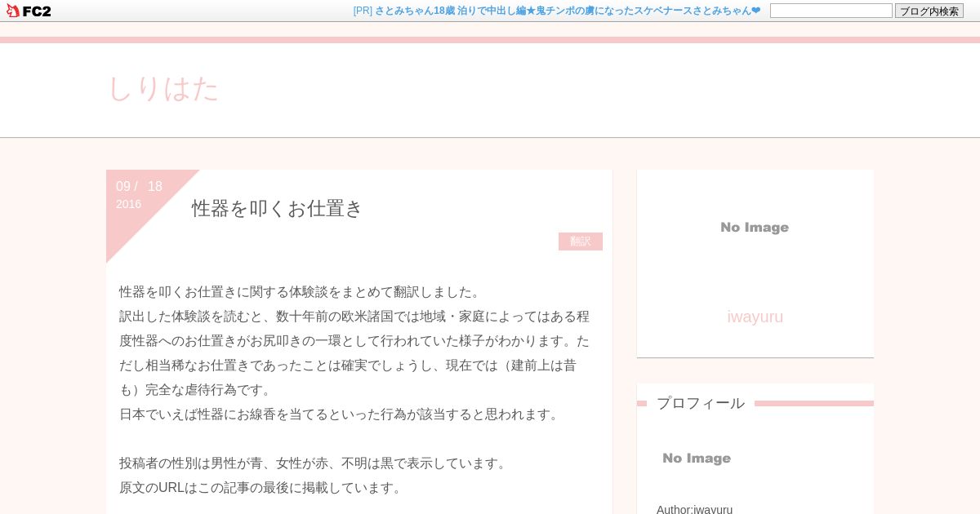Open the しりはた blog title link
Image resolution: width=980 pixels, height=514 pixels.
[x=163, y=88]
